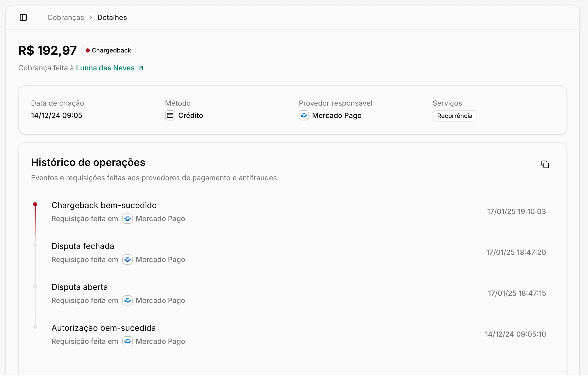
Task: Toggle the sidebar panel icon
Action: tap(24, 18)
